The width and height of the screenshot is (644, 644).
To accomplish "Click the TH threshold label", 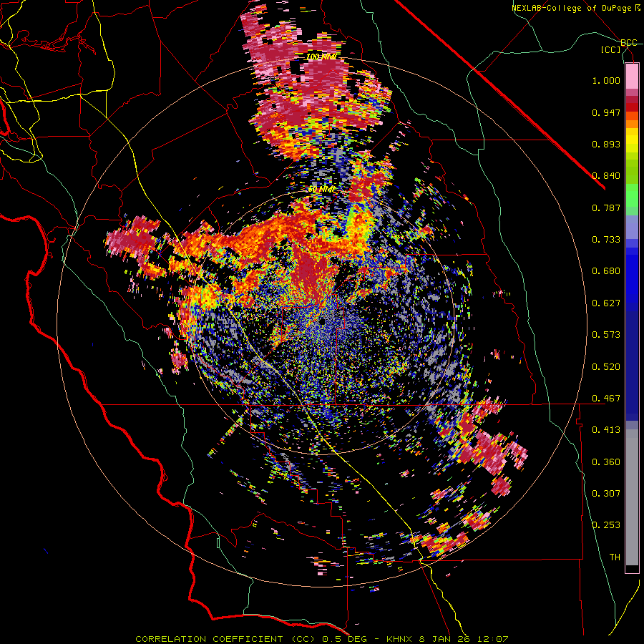I will [615, 557].
